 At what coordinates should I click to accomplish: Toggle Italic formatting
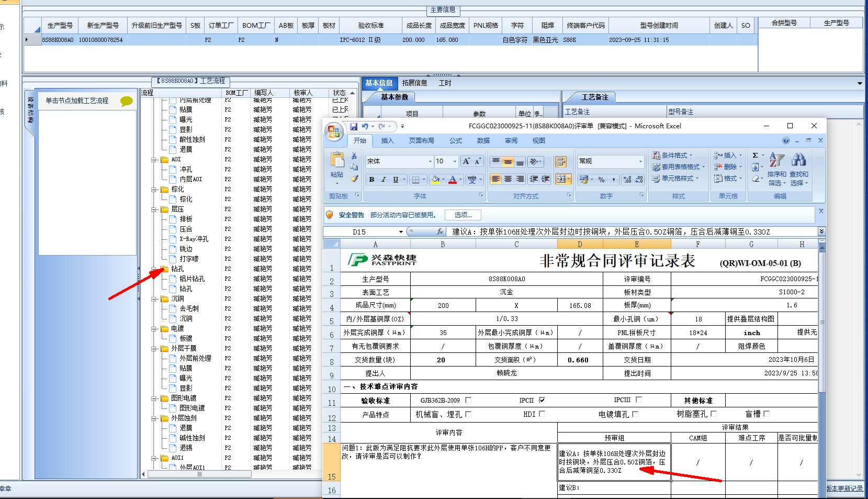point(384,180)
